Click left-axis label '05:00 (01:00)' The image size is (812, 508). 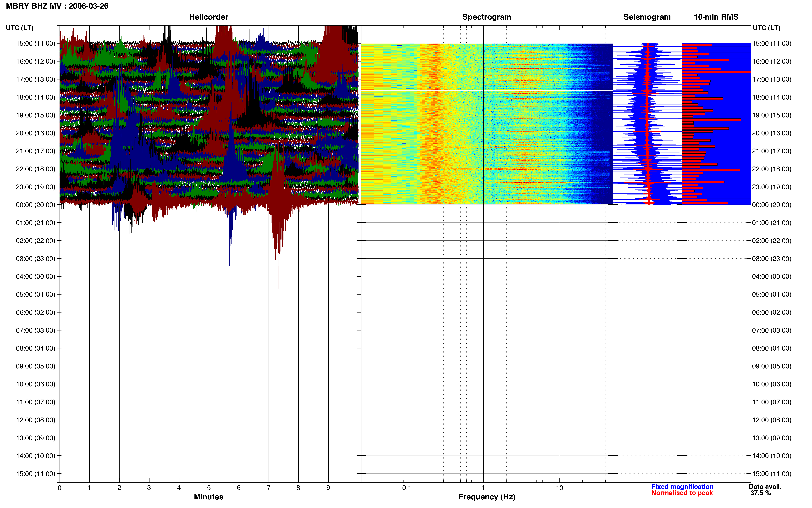36,295
